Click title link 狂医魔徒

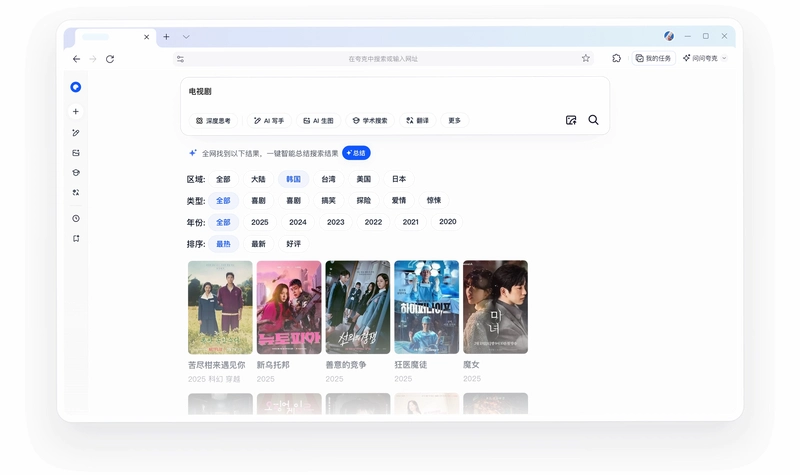click(411, 365)
